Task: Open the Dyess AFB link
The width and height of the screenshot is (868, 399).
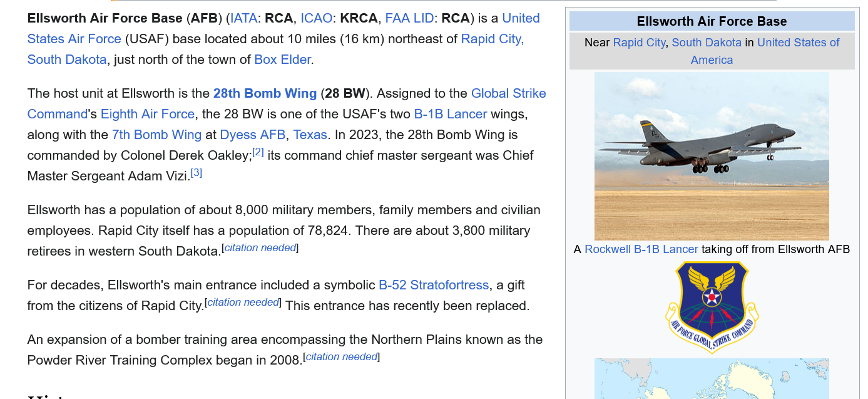Action: tap(253, 135)
